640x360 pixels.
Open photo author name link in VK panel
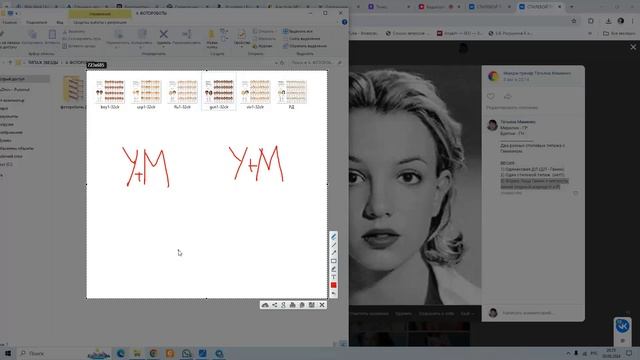537,73
